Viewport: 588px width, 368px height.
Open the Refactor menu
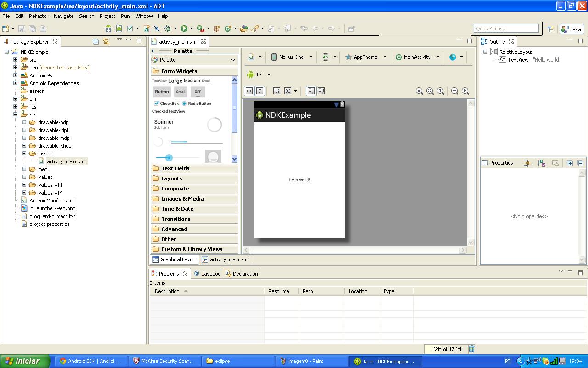[x=39, y=16]
